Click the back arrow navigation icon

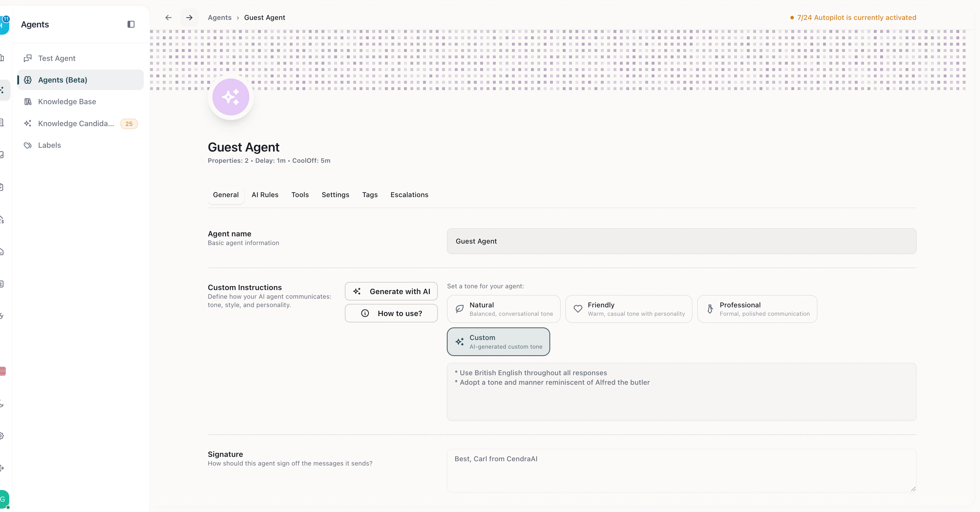point(169,18)
